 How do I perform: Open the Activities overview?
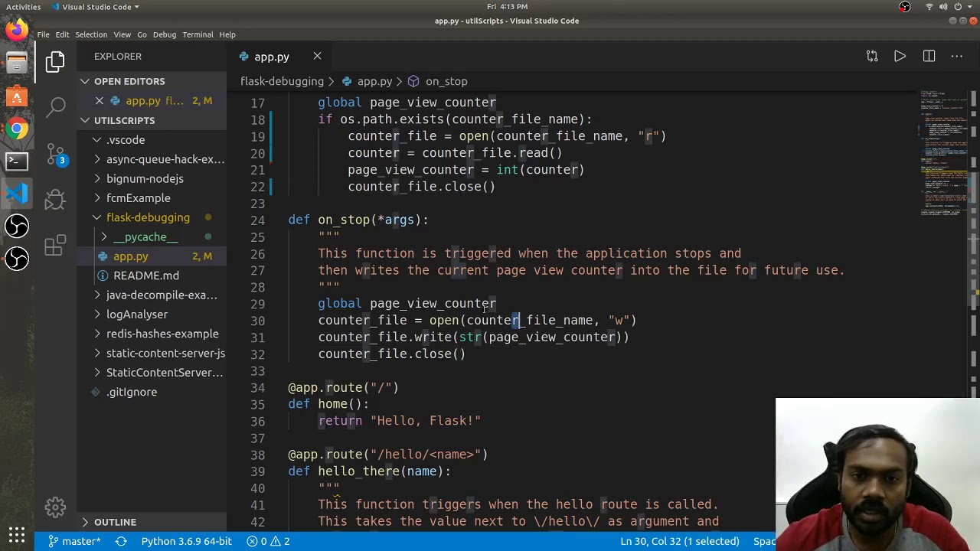coord(24,6)
